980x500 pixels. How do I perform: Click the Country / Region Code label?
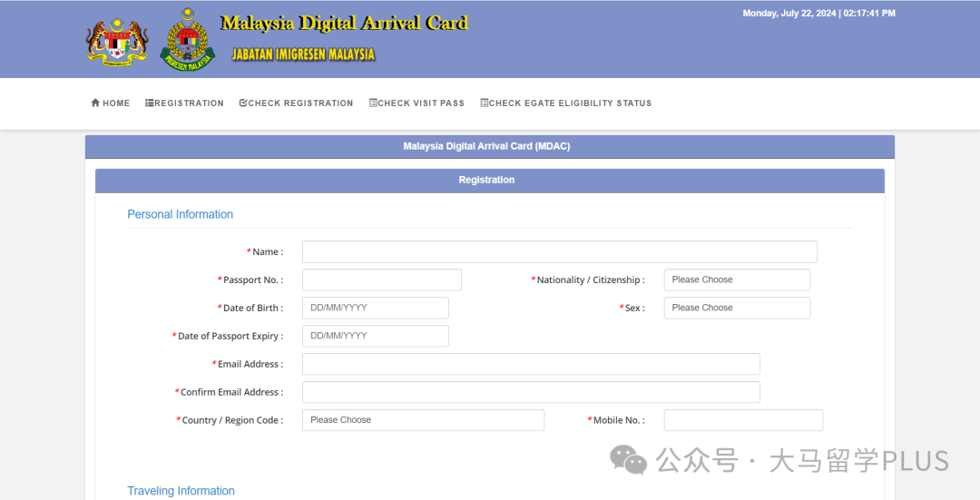coord(230,421)
